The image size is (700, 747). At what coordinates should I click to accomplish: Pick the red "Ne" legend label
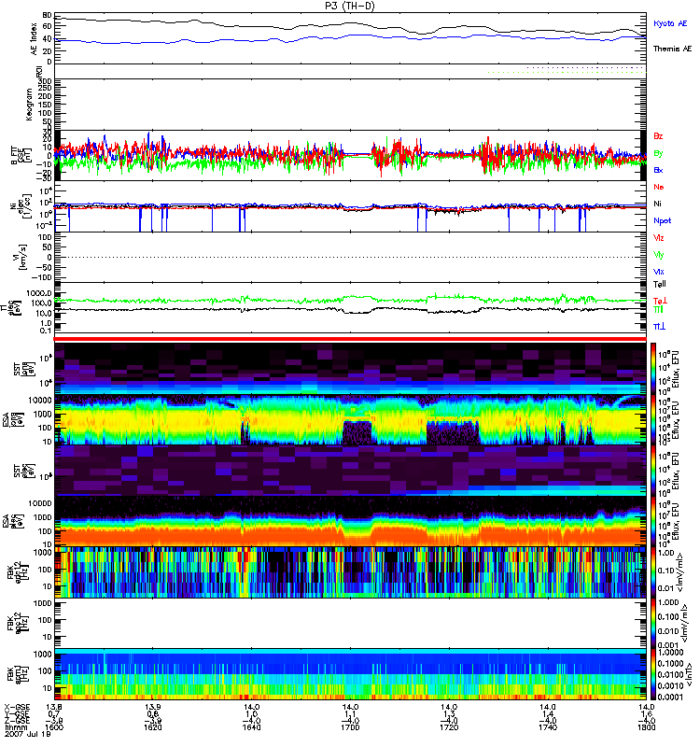coord(659,187)
